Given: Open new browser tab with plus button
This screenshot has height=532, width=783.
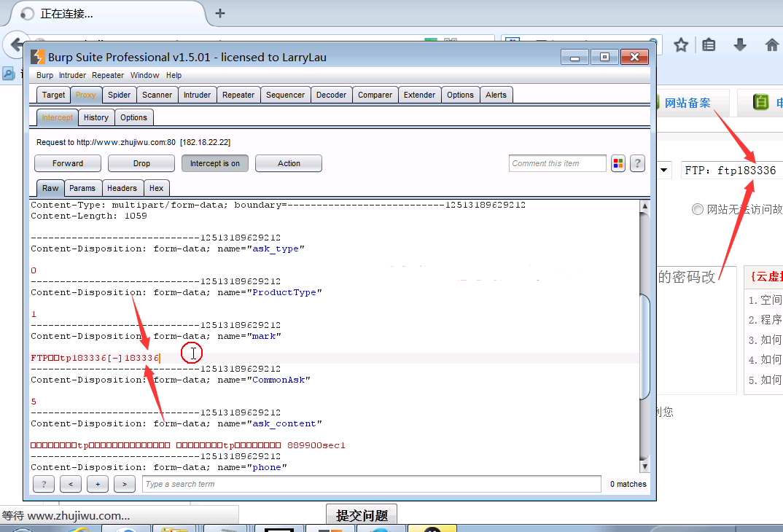Looking at the screenshot, I should (220, 13).
